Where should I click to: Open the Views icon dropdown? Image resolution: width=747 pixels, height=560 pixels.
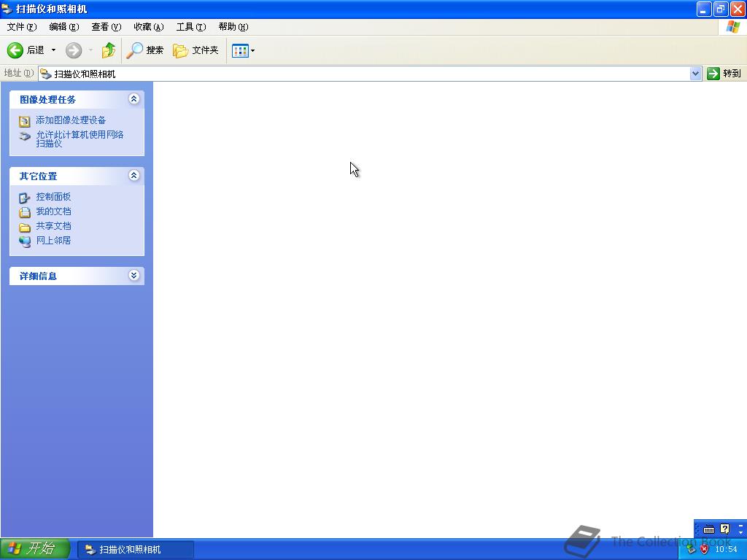coord(243,50)
